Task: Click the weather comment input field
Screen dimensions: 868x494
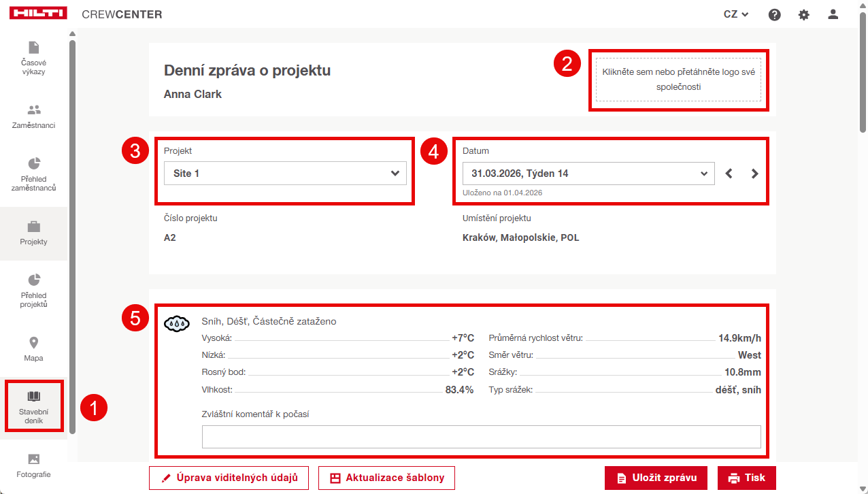Action: coord(481,437)
